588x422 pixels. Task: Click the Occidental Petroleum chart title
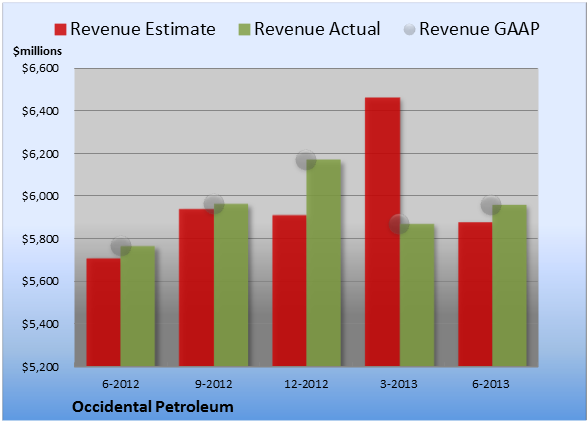click(153, 407)
